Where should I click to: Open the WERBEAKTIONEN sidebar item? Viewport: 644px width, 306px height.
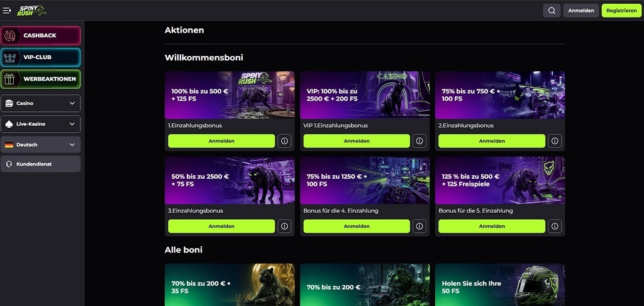[x=41, y=79]
